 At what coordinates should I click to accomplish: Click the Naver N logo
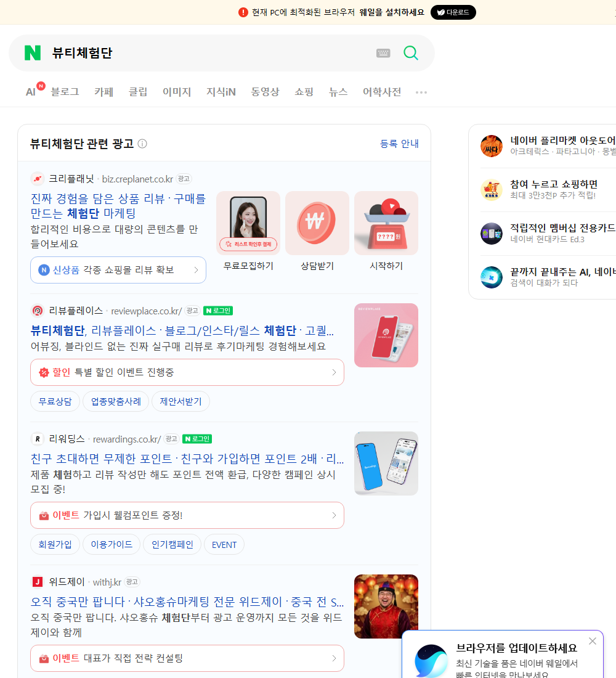click(33, 53)
